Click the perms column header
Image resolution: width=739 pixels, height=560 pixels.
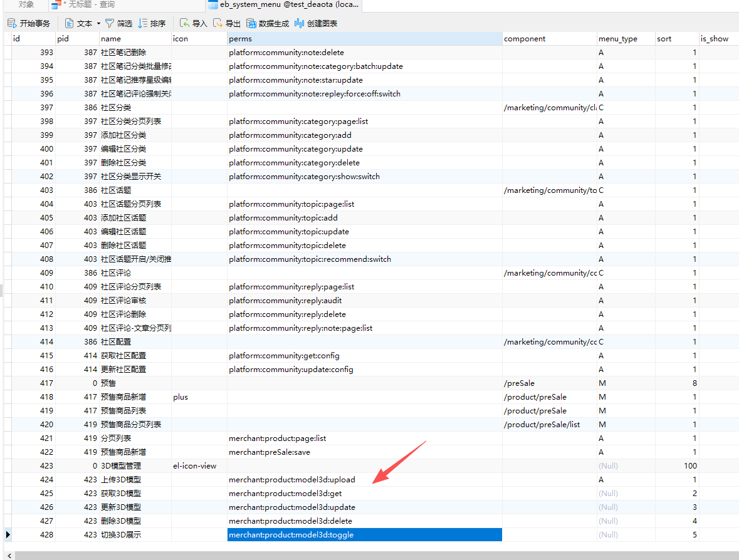[x=364, y=39]
